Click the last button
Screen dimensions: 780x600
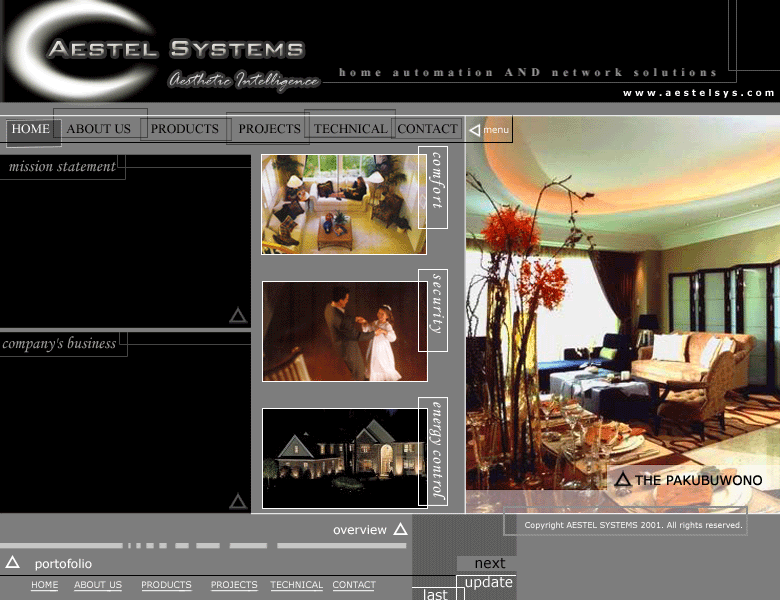point(435,594)
